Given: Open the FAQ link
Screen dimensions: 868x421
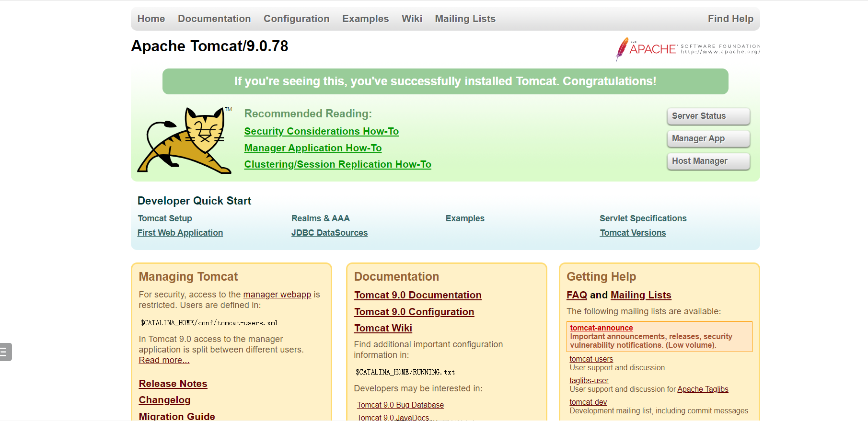Looking at the screenshot, I should click(x=577, y=295).
